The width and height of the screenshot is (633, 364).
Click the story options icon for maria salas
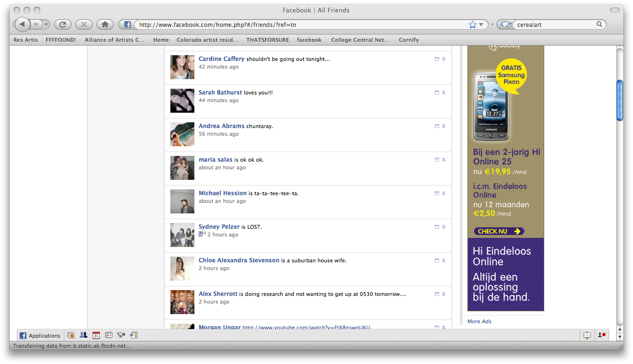pyautogui.click(x=437, y=160)
